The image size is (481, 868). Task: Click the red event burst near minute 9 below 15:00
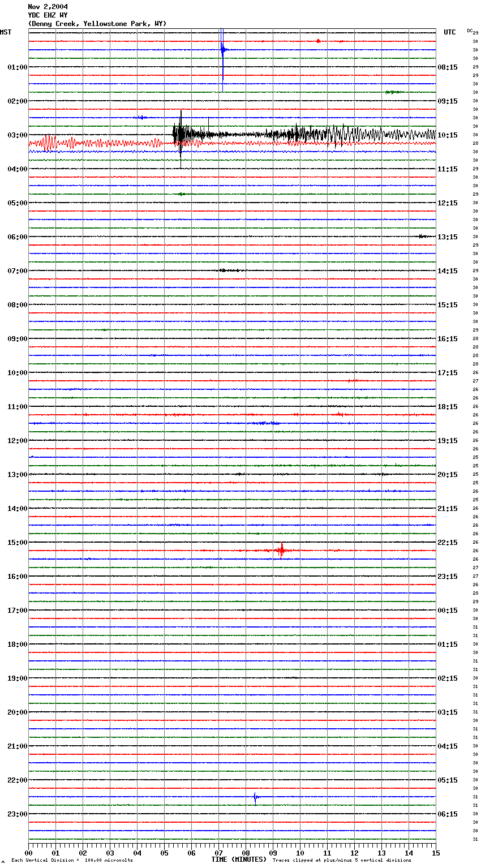[x=281, y=551]
